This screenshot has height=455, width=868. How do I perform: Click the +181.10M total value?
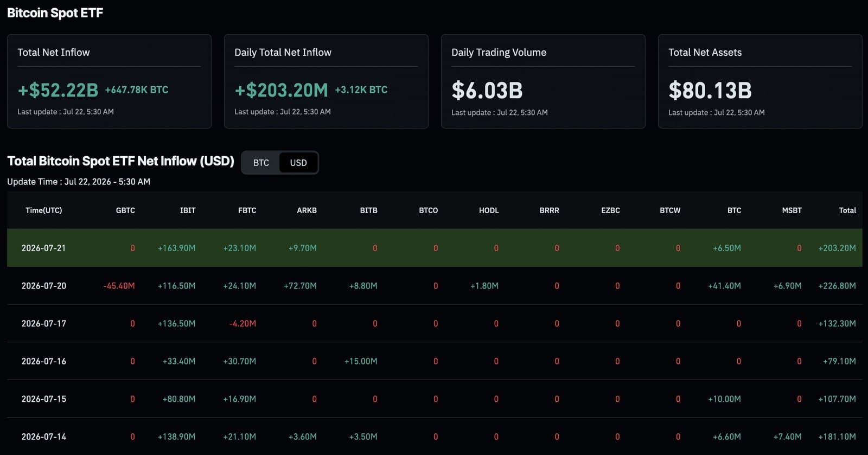click(x=837, y=437)
